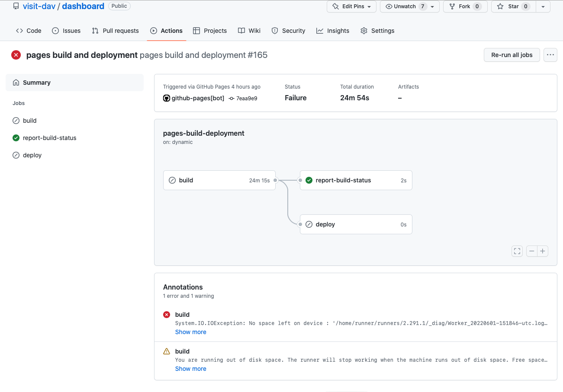This screenshot has width=563, height=392.
Task: Click the deploy node in the workflow graph
Action: pyautogui.click(x=356, y=224)
